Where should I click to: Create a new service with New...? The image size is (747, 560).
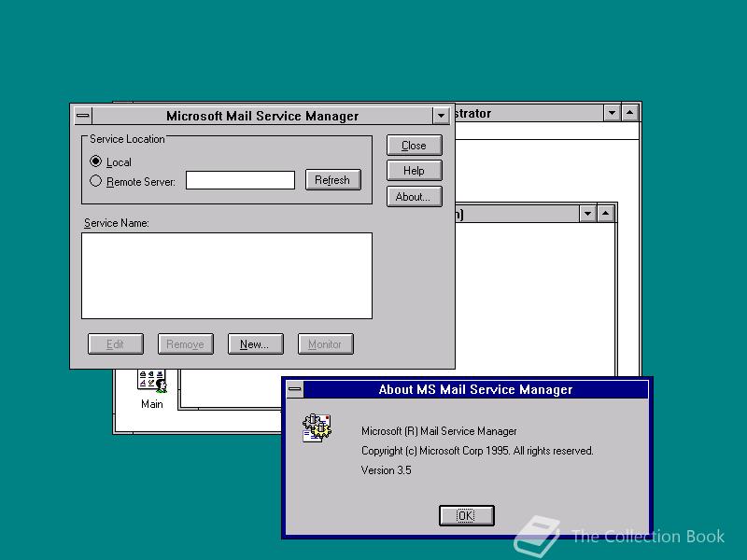[x=255, y=343]
